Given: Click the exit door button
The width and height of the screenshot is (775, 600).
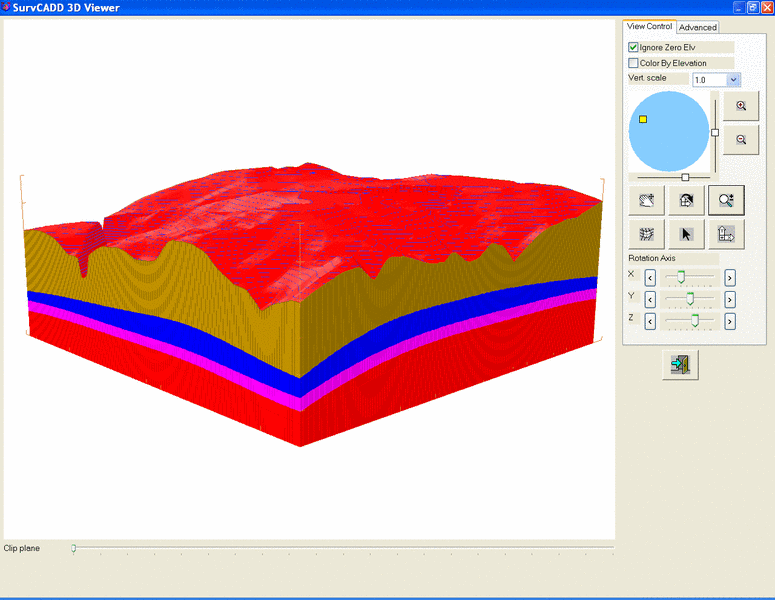Looking at the screenshot, I should pyautogui.click(x=680, y=365).
